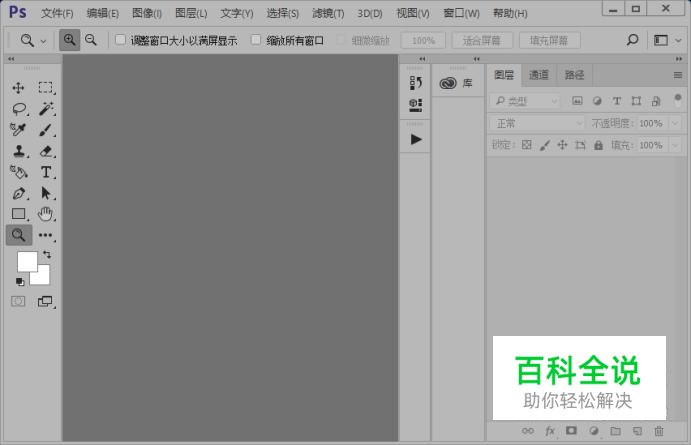Viewport: 691px width, 445px height.
Task: Switch to the 通道 tab
Action: tap(539, 75)
